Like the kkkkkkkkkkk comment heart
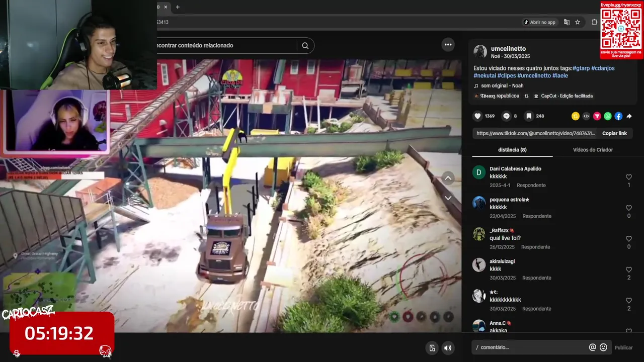Screen dimensions: 644x362 click(629, 301)
